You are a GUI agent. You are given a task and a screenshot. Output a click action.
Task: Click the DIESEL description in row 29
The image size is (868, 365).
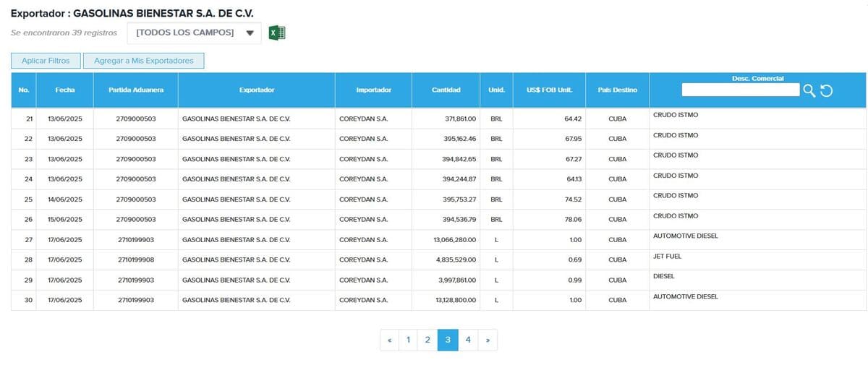pos(663,276)
